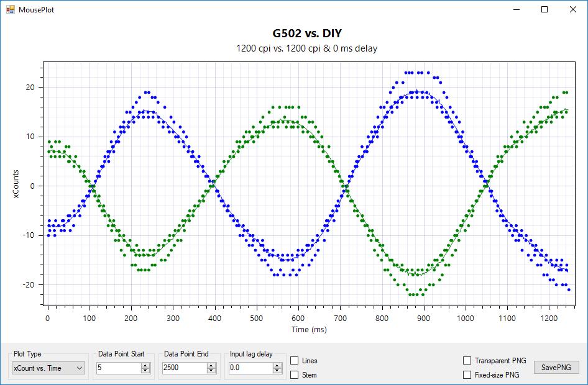Minimize the MousePlot window
This screenshot has width=588, height=385.
[x=516, y=10]
